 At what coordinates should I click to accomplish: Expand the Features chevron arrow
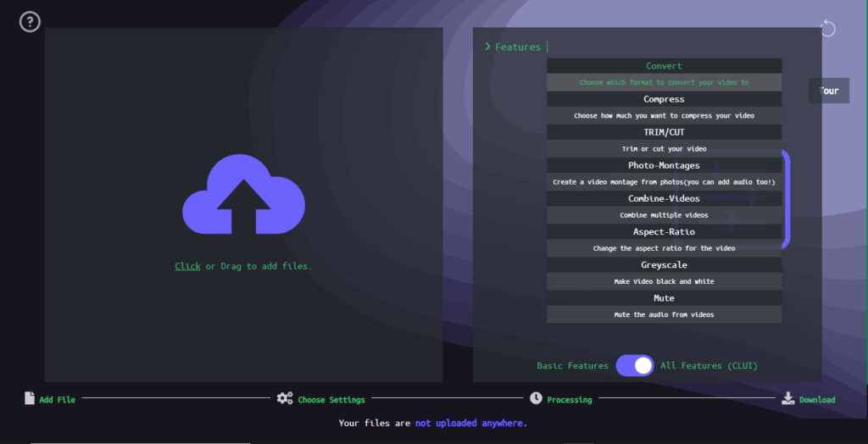click(x=487, y=47)
